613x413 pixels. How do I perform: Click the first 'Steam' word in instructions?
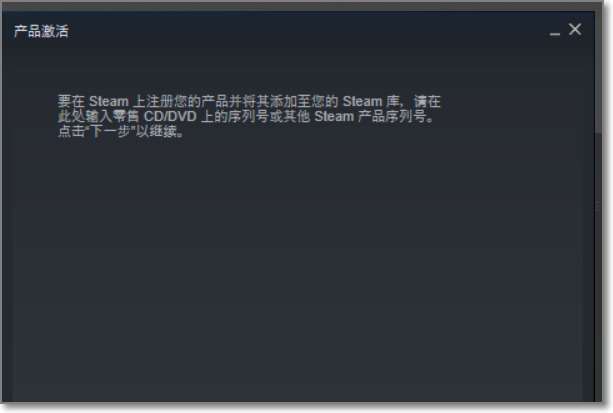109,102
